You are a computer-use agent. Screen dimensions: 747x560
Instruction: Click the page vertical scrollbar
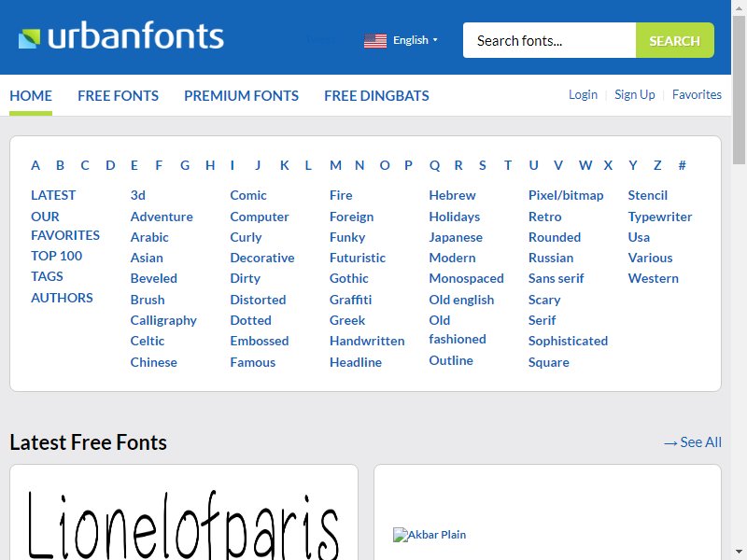740,280
